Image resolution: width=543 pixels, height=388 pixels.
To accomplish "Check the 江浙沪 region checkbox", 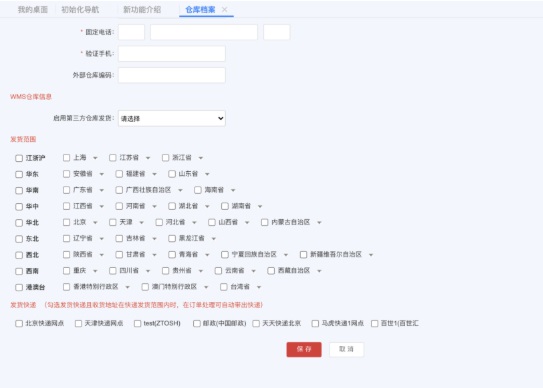I will coord(19,158).
